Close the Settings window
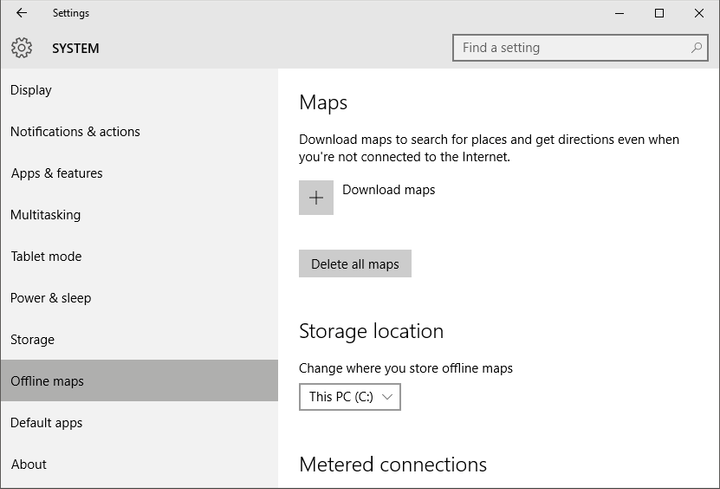720x489 pixels. (699, 13)
